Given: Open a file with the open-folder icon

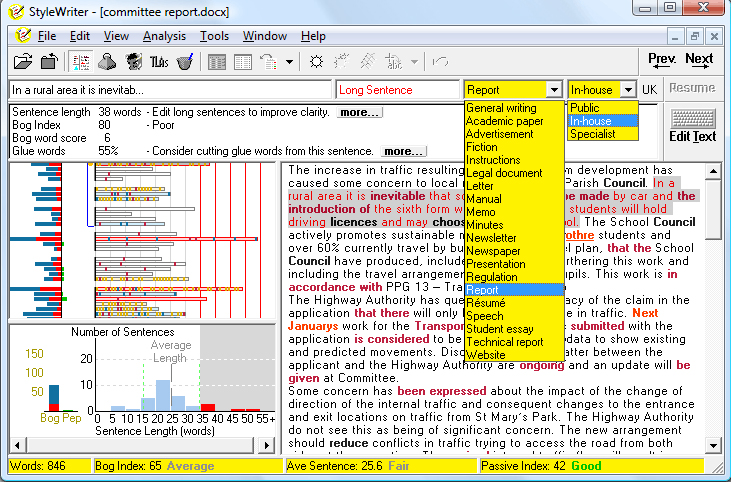Looking at the screenshot, I should [22, 61].
